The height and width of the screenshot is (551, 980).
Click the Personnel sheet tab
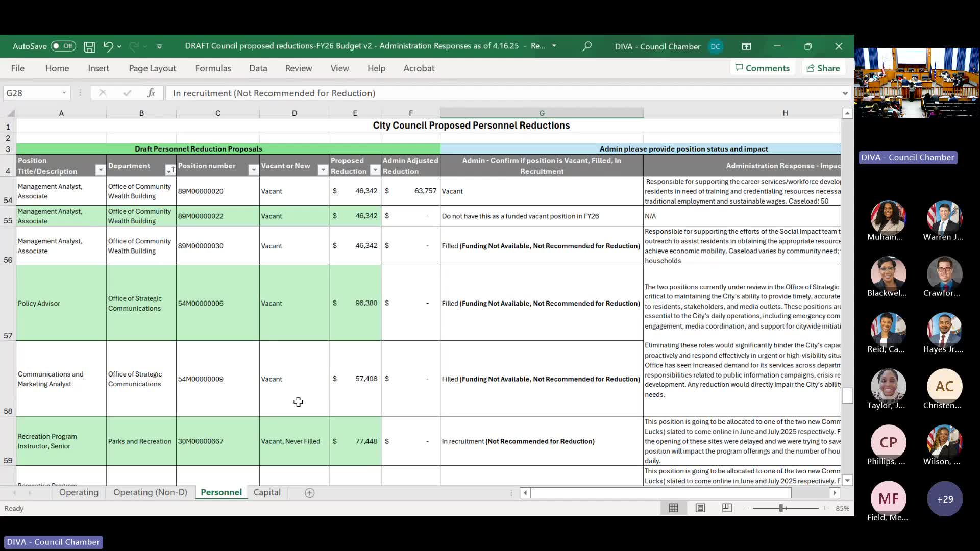pyautogui.click(x=221, y=492)
